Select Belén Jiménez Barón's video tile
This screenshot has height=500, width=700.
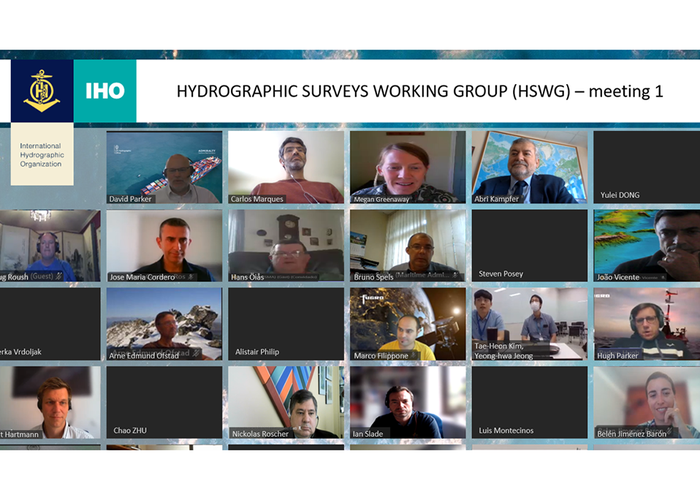click(x=647, y=403)
